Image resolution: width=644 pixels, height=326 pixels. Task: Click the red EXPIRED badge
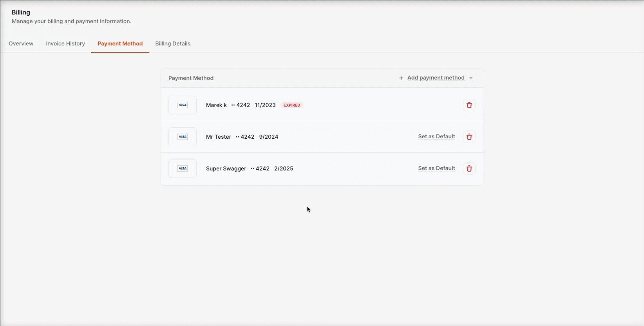pos(292,105)
